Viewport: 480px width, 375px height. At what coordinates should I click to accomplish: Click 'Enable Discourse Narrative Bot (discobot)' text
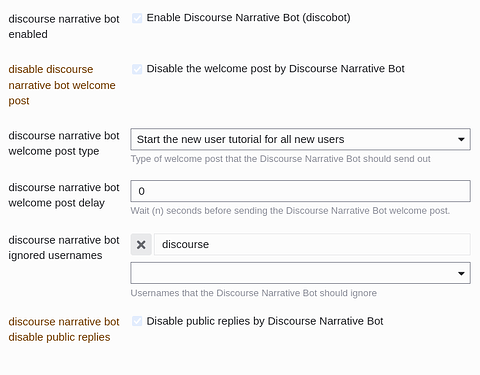pyautogui.click(x=248, y=18)
